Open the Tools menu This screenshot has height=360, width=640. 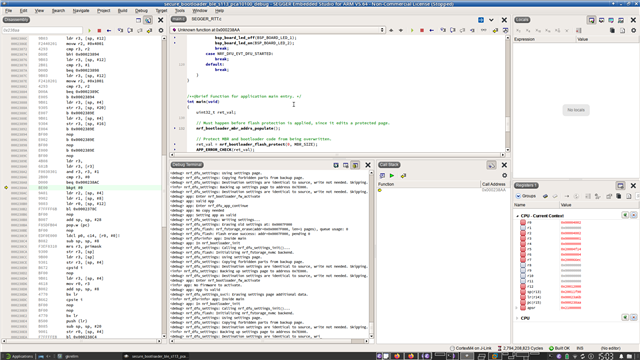pos(180,11)
